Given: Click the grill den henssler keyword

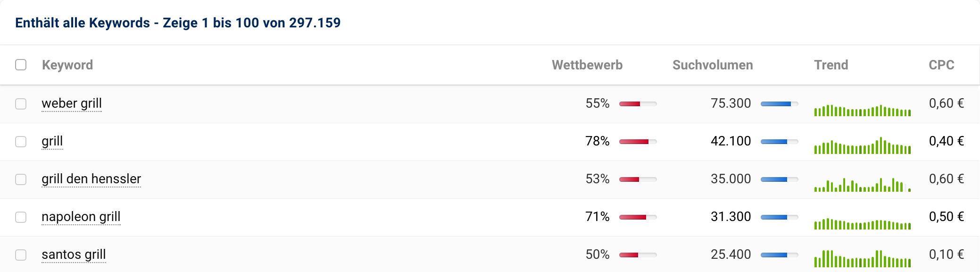Looking at the screenshot, I should pyautogui.click(x=91, y=179).
